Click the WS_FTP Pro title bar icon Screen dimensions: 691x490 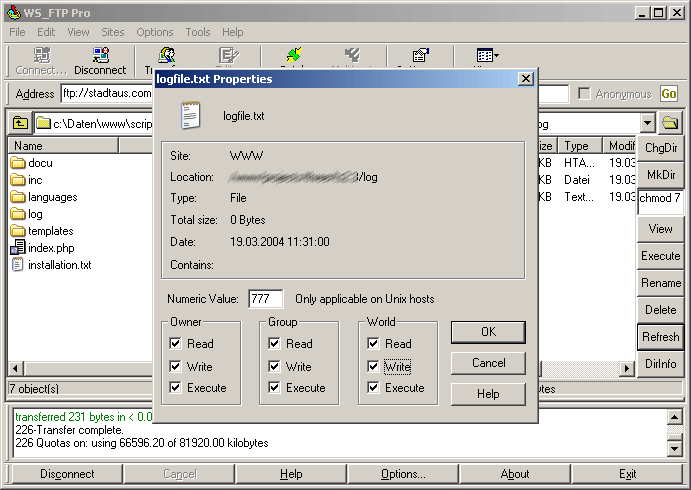click(14, 12)
